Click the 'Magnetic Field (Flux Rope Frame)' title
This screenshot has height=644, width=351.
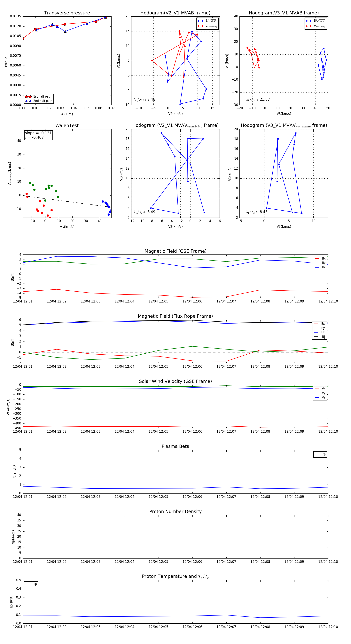tap(175, 316)
